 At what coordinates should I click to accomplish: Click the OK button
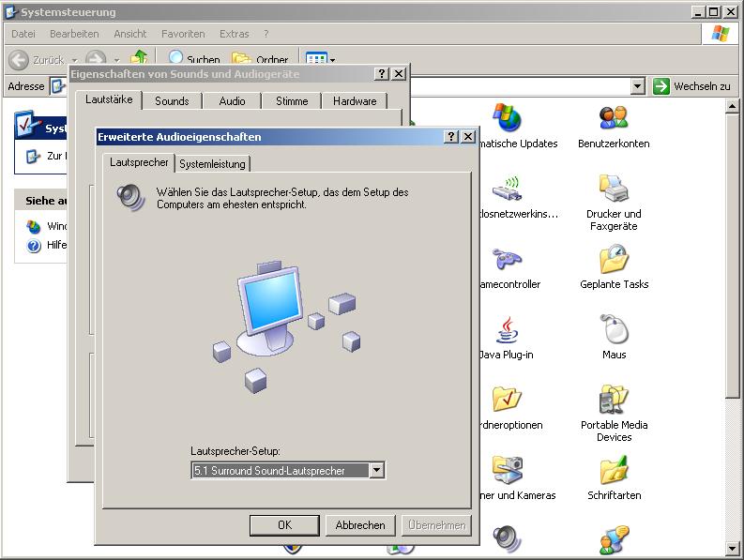coord(284,525)
